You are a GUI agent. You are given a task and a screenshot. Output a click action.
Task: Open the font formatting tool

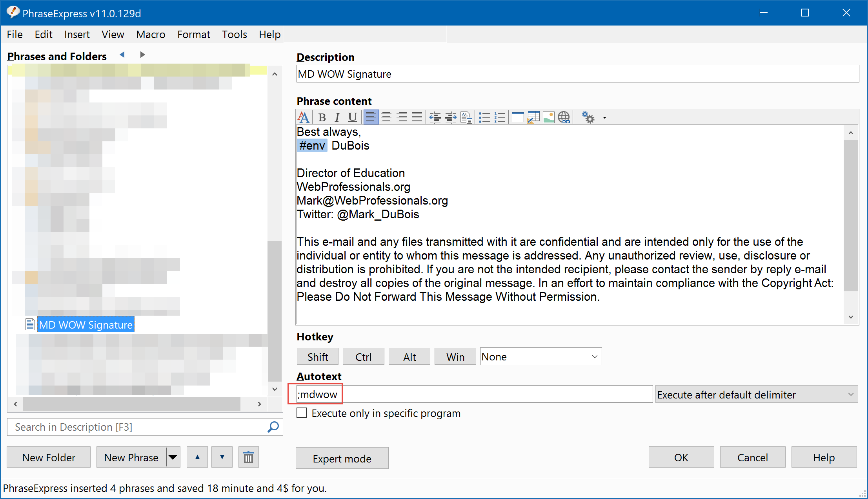tap(304, 117)
